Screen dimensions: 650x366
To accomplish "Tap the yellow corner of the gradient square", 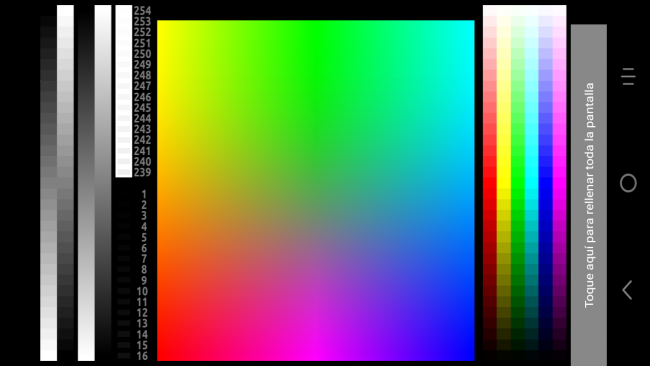I will (x=162, y=25).
